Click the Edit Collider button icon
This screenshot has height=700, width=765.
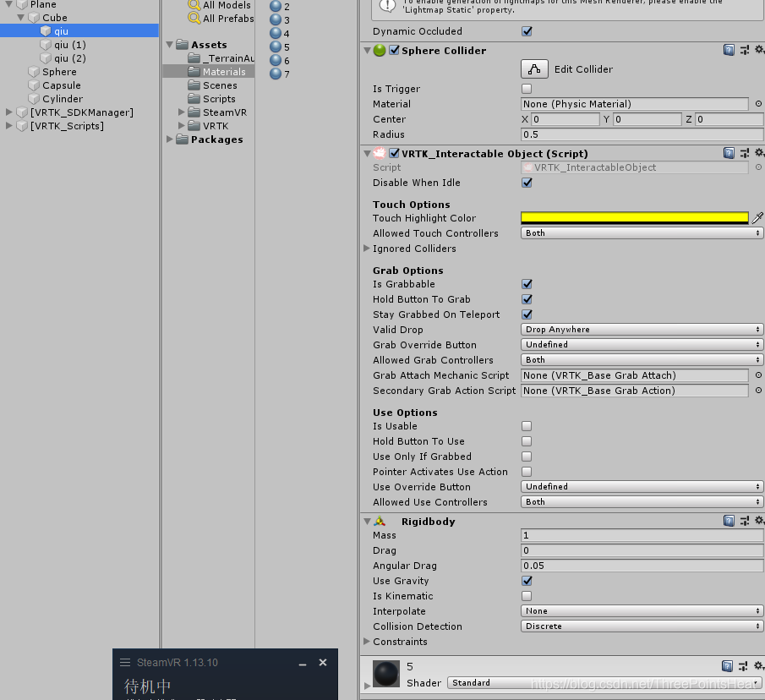coord(534,69)
